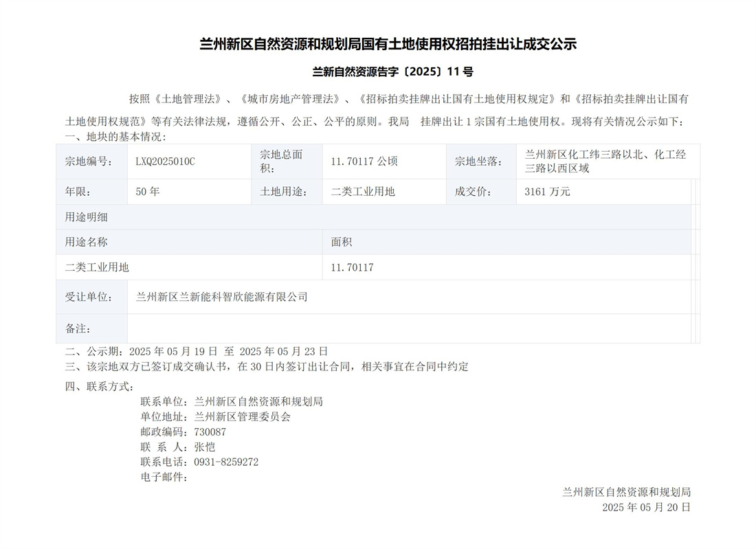This screenshot has height=549, width=756.
Task: Click the transferee company name 兰州新区兰新能科智欣能源有限公司
Action: click(221, 297)
